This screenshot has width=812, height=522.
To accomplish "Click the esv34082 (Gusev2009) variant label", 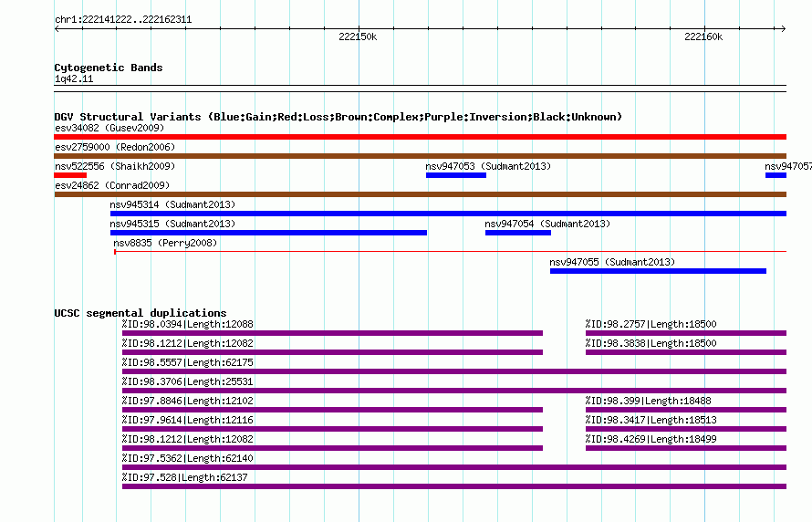I will click(x=109, y=128).
